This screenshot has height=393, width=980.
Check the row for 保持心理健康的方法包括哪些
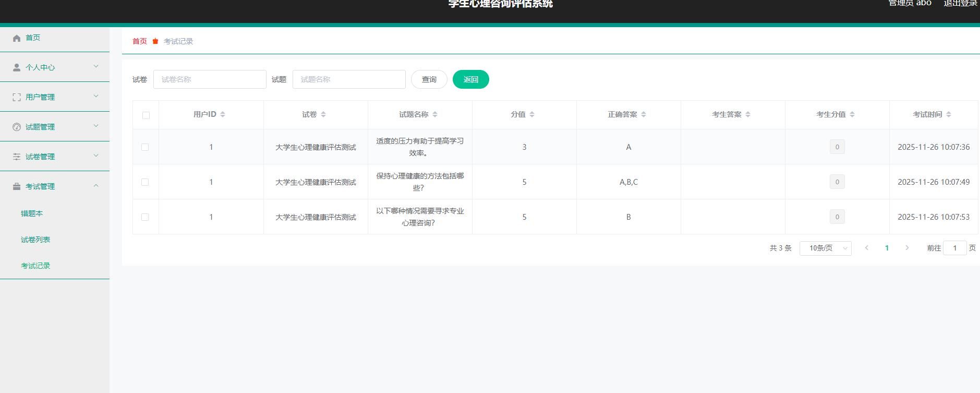(x=145, y=182)
